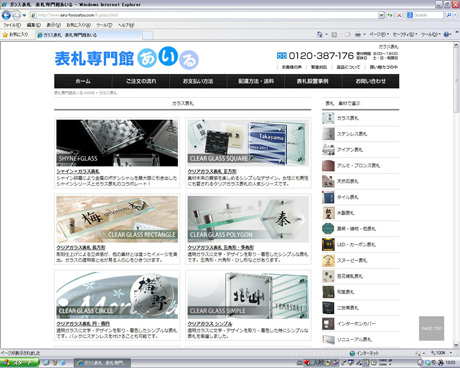The height and width of the screenshot is (368, 460).
Task: Go back with the browser Back arrow
Action: [6, 15]
